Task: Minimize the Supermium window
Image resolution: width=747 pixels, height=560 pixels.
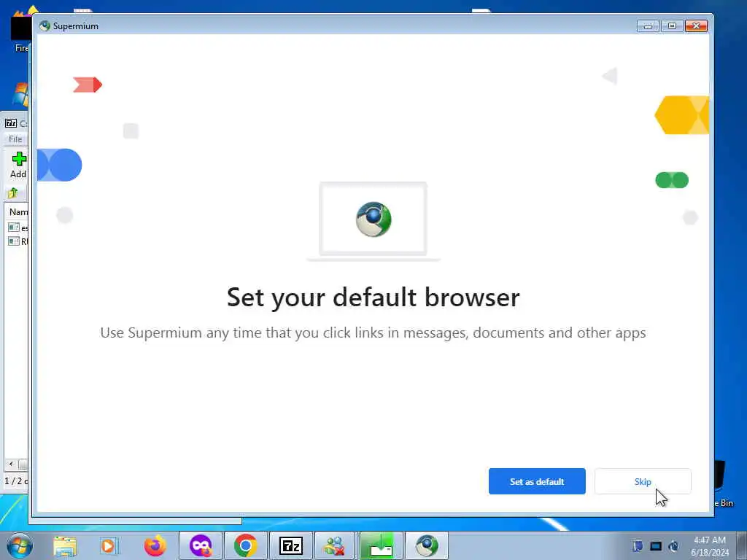Action: pos(648,26)
